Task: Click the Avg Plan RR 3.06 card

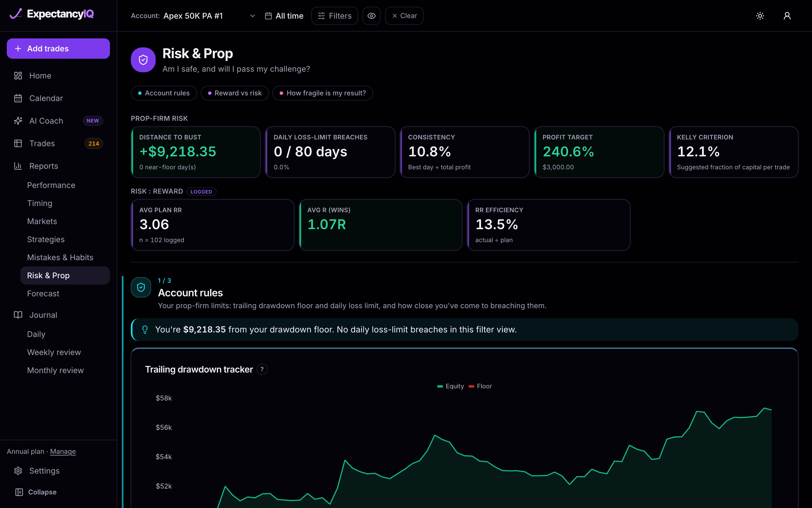Action: click(x=212, y=225)
